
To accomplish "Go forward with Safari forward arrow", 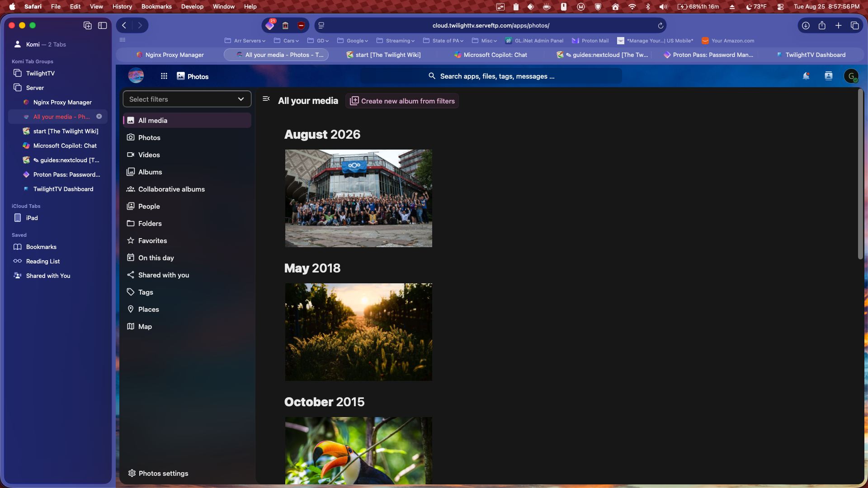I will point(140,25).
